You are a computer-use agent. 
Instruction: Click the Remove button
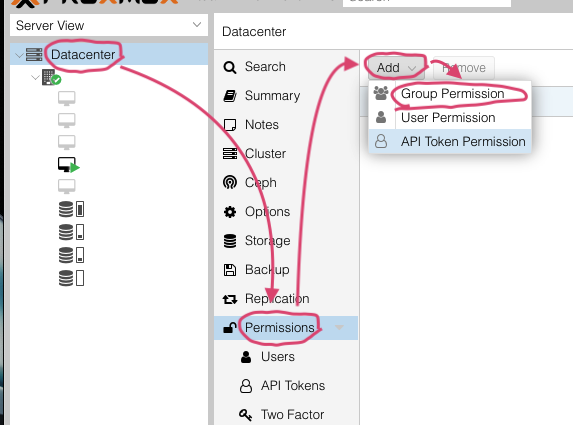tap(464, 68)
